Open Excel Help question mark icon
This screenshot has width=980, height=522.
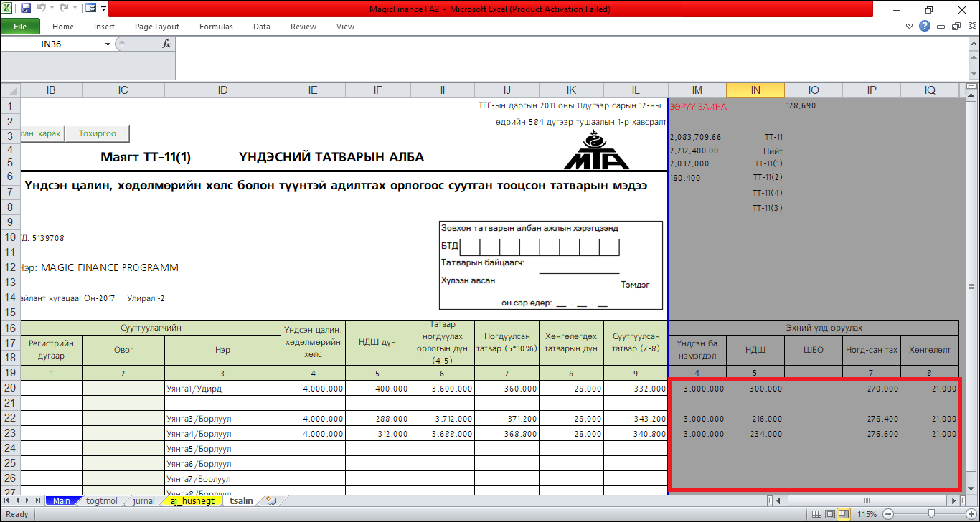pos(925,27)
